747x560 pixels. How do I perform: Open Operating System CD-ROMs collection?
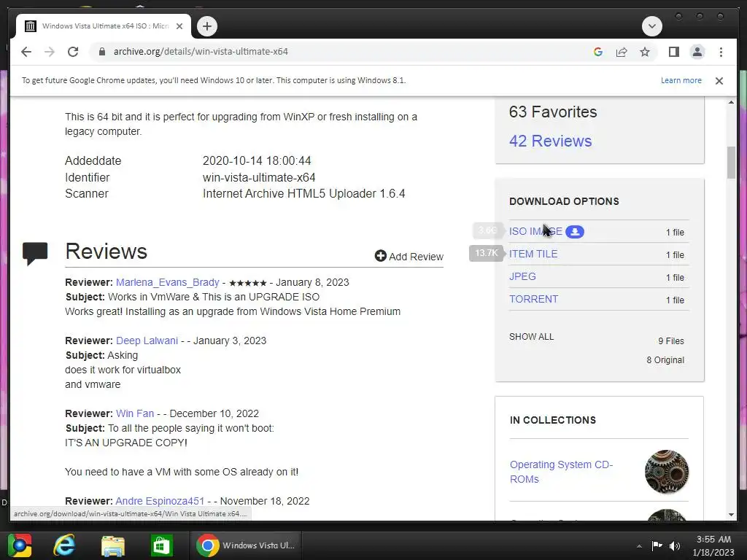click(561, 472)
